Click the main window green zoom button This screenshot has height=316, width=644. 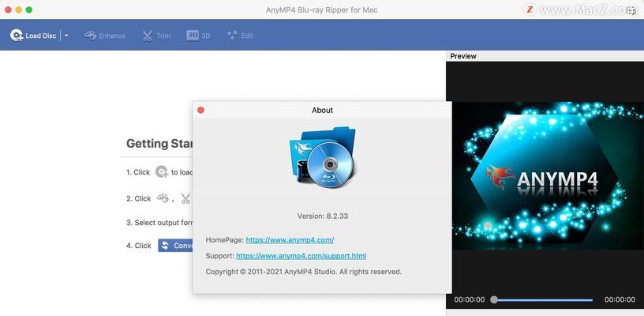(x=29, y=9)
